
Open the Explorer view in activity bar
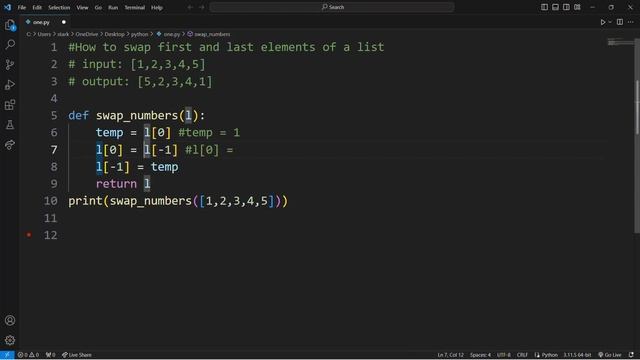pyautogui.click(x=10, y=25)
